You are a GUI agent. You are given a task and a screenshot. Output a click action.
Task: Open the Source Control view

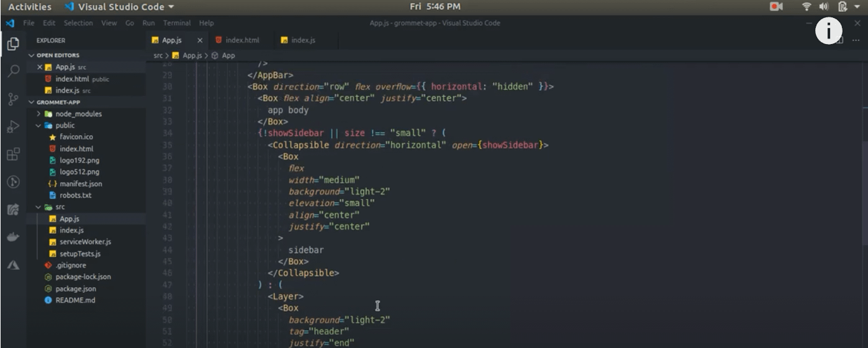pos(13,99)
